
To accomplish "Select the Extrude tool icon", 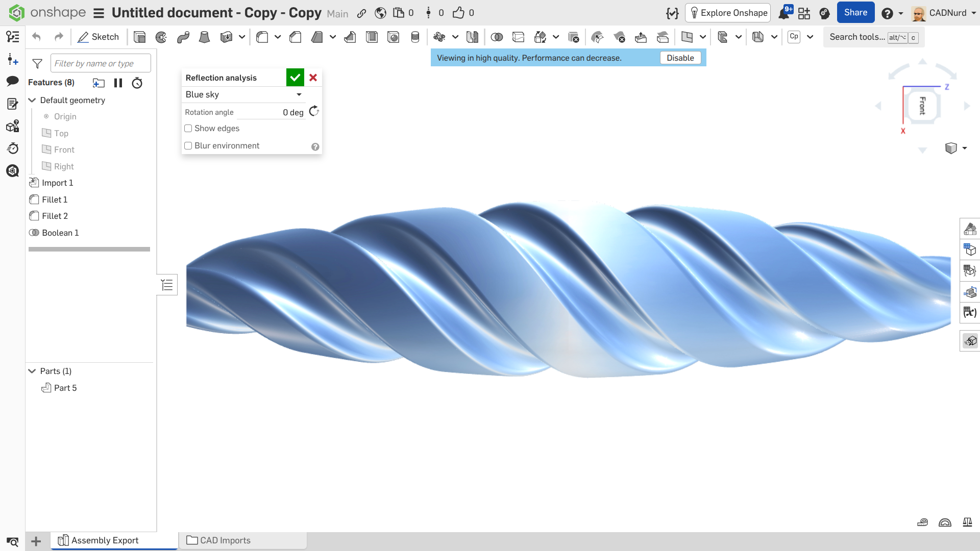I will (139, 37).
